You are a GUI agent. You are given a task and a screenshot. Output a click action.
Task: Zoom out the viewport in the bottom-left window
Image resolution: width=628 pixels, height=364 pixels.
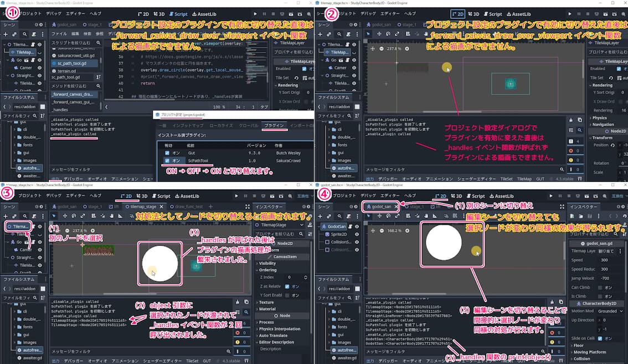pyautogui.click(x=68, y=231)
